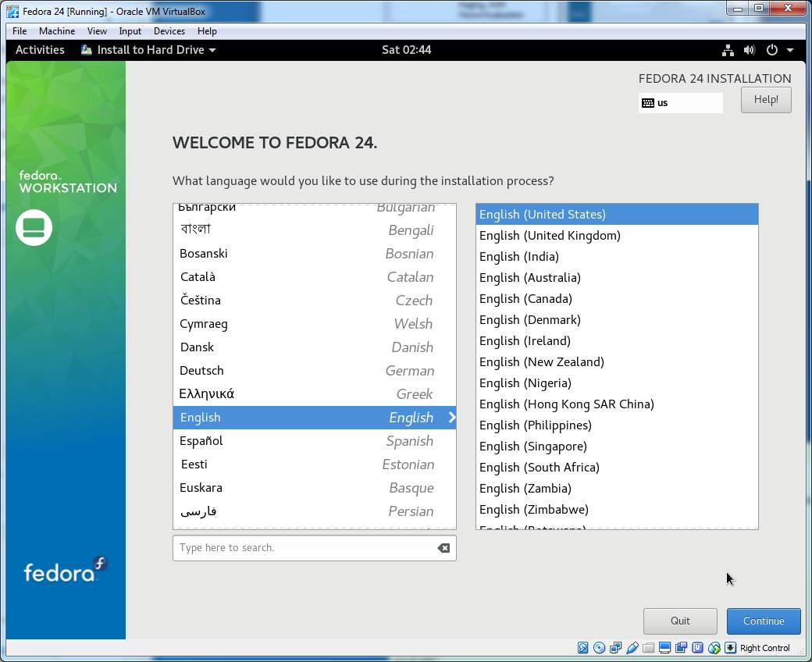Click the Continue button

(x=764, y=621)
